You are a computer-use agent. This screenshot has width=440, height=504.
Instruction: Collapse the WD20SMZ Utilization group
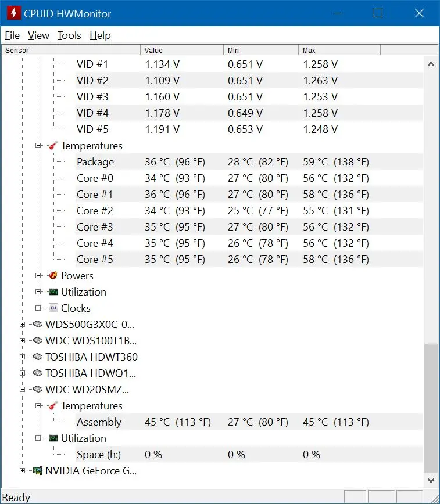38,438
